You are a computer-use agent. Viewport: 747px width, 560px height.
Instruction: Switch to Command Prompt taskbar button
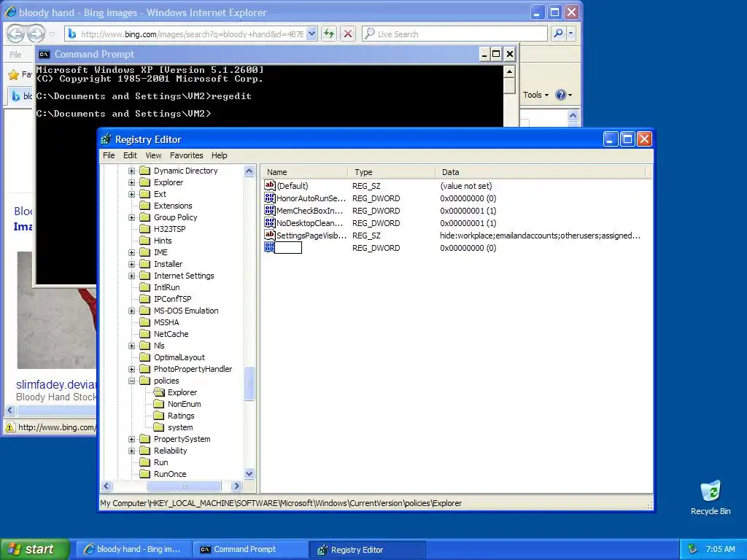pyautogui.click(x=251, y=549)
